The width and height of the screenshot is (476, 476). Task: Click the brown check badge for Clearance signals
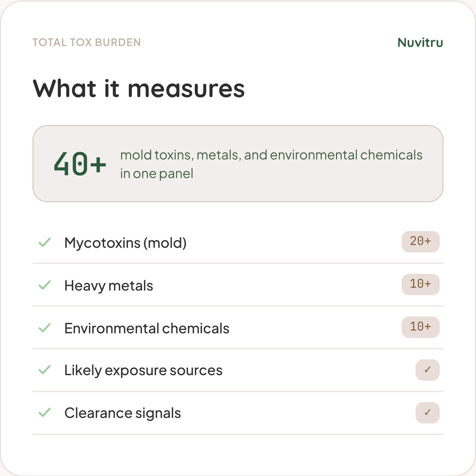[x=428, y=413]
